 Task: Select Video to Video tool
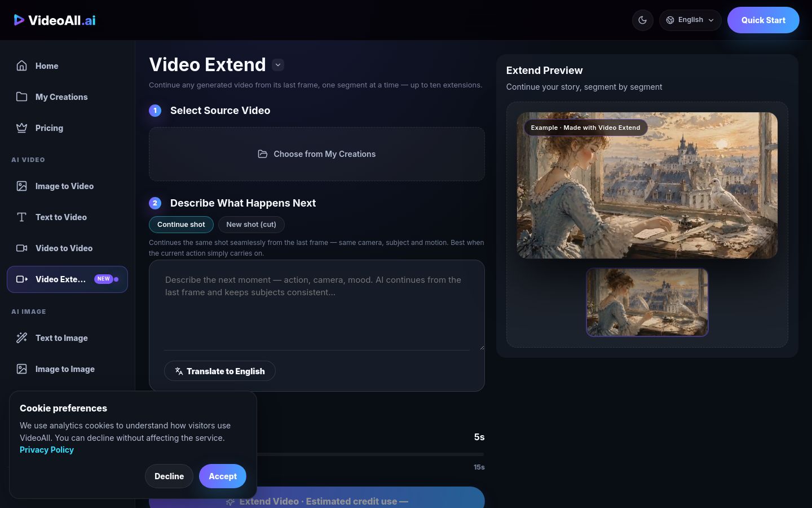click(67, 248)
